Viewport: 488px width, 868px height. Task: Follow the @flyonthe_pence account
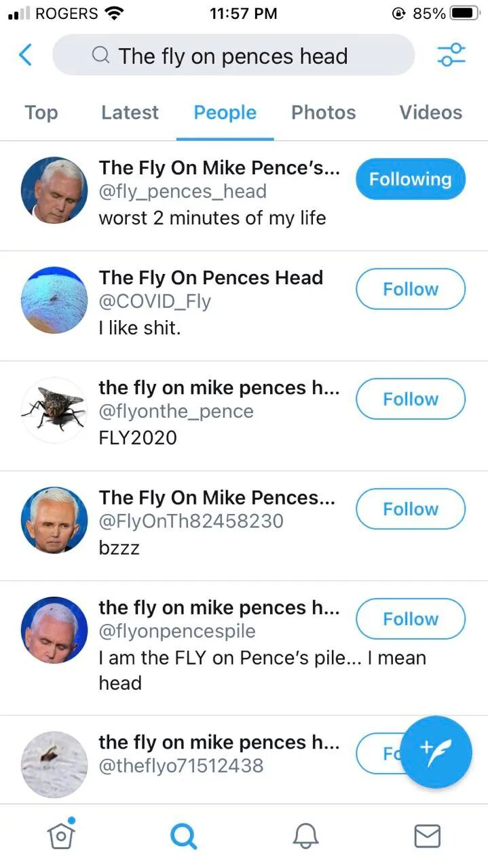tap(410, 399)
